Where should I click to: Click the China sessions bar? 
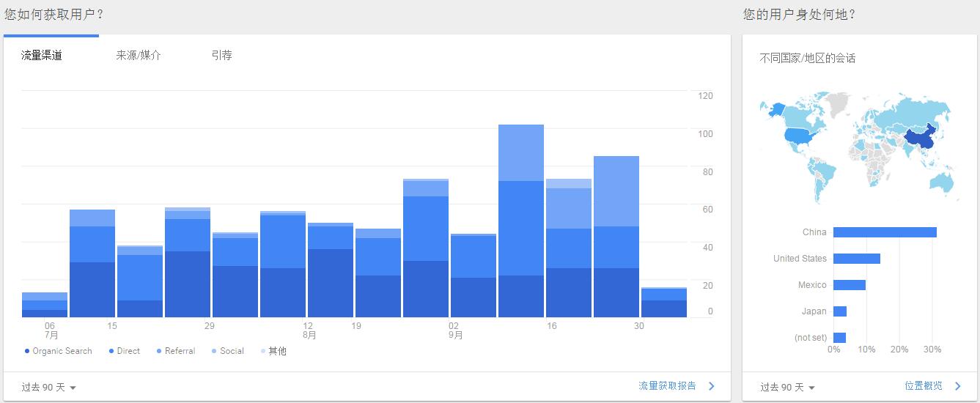point(885,232)
